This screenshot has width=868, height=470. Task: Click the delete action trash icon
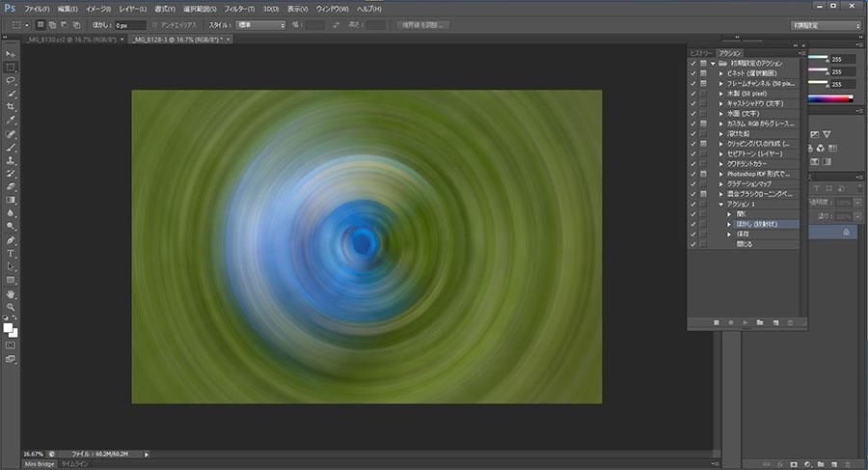[x=791, y=321]
